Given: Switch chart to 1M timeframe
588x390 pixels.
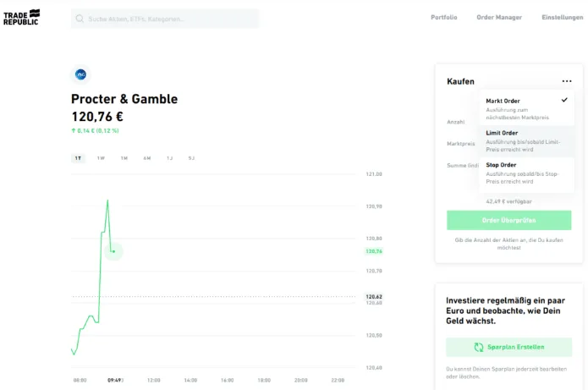Looking at the screenshot, I should coord(124,158).
